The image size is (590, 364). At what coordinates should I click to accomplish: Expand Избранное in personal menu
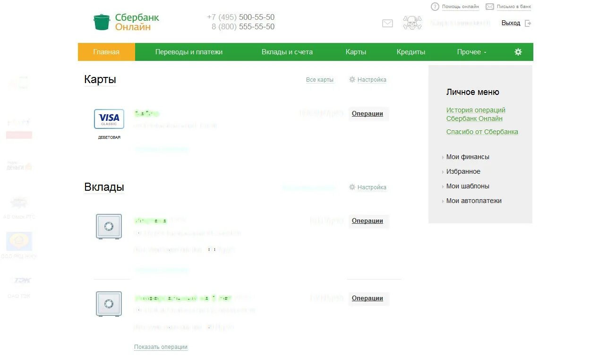coord(463,171)
